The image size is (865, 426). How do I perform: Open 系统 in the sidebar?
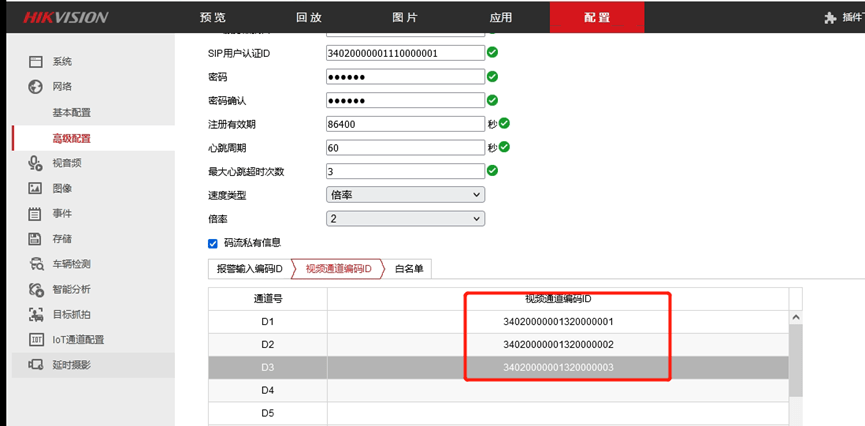click(62, 62)
